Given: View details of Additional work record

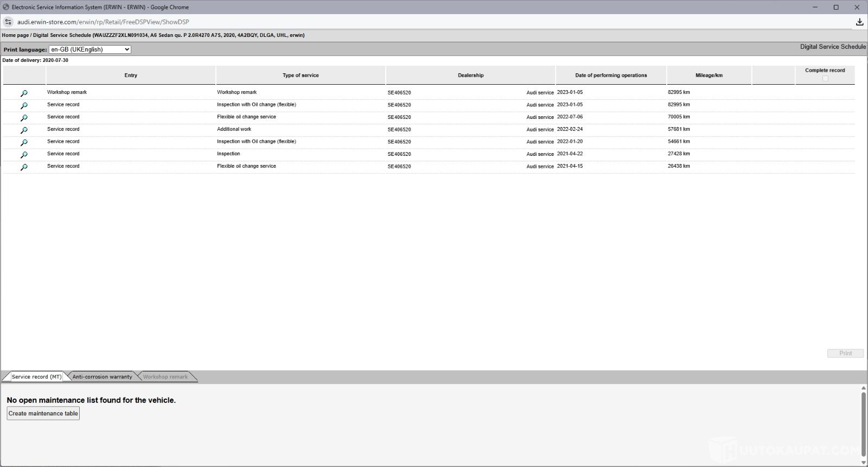Looking at the screenshot, I should click(x=24, y=130).
